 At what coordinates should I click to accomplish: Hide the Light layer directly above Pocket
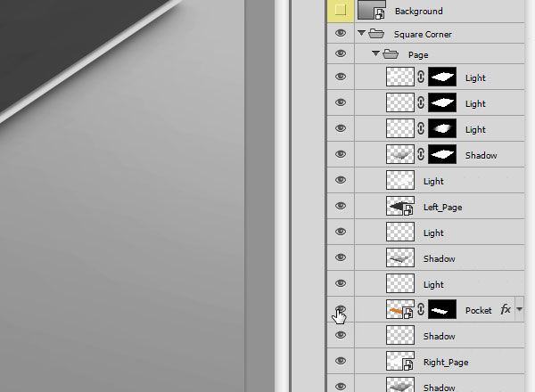pyautogui.click(x=341, y=283)
